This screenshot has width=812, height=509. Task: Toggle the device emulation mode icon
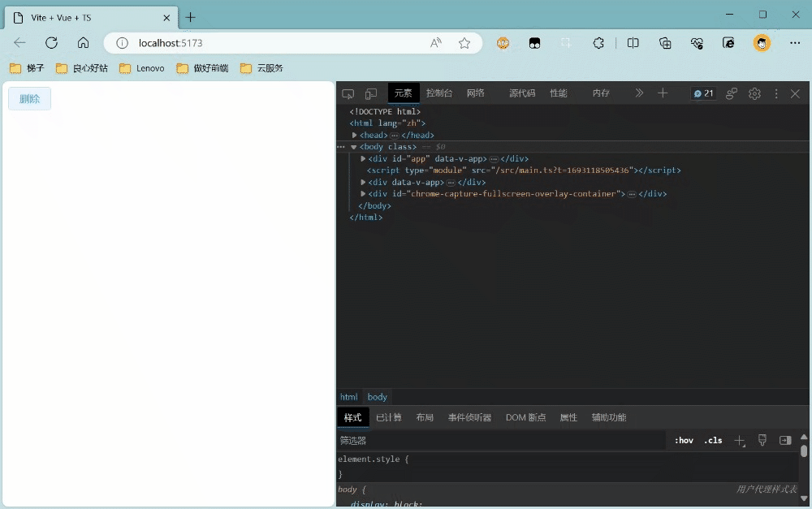click(371, 93)
